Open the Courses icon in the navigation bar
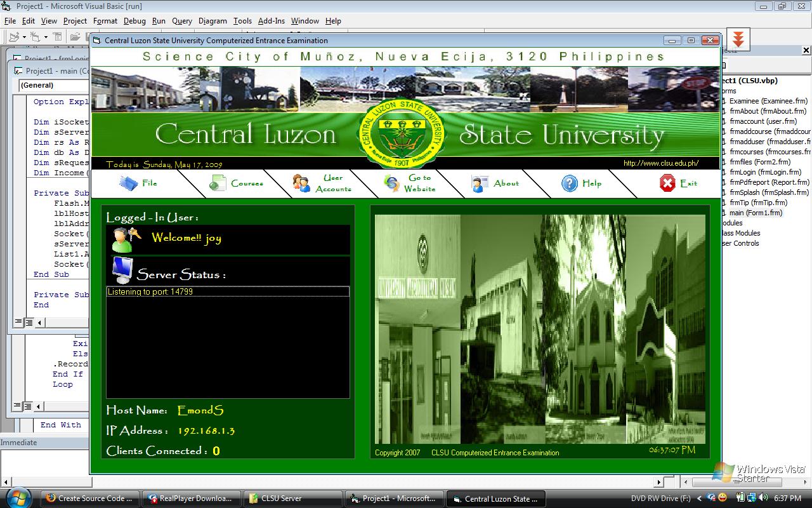Screen dimensions: 812x508 tap(218, 183)
